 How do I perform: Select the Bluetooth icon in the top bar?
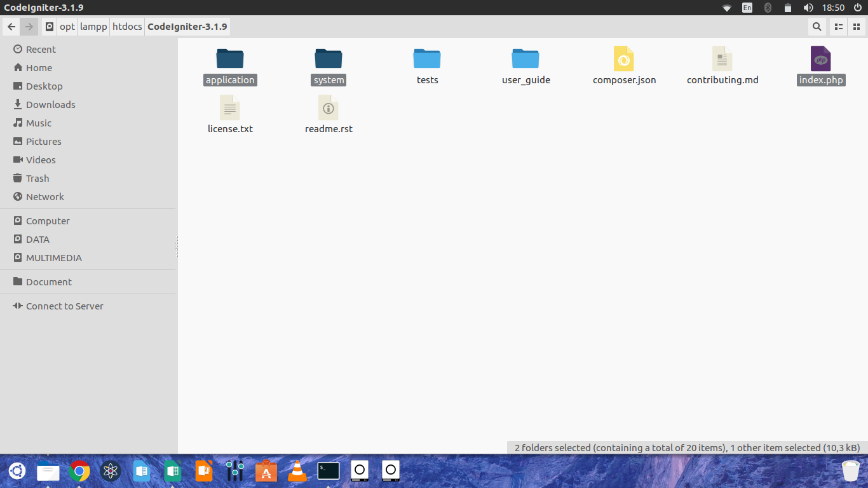(768, 8)
